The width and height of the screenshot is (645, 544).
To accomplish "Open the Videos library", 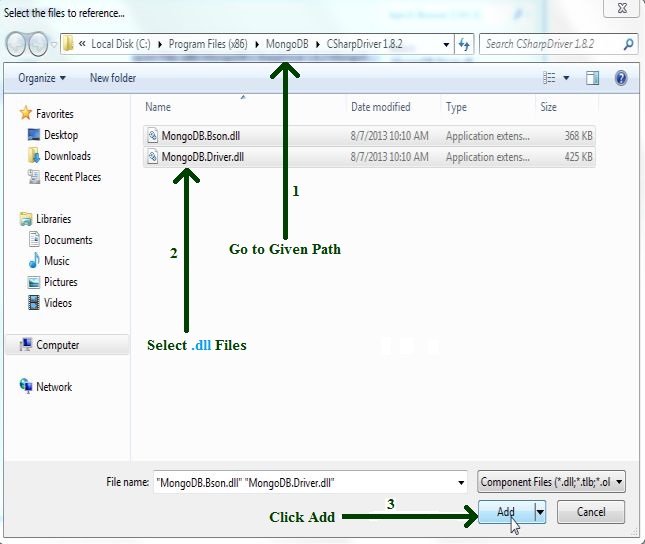I will (x=58, y=302).
